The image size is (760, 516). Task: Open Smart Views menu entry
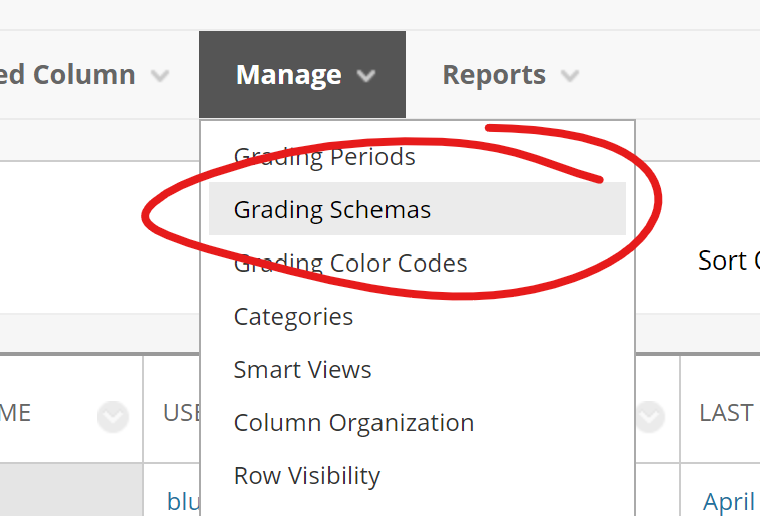pyautogui.click(x=417, y=369)
